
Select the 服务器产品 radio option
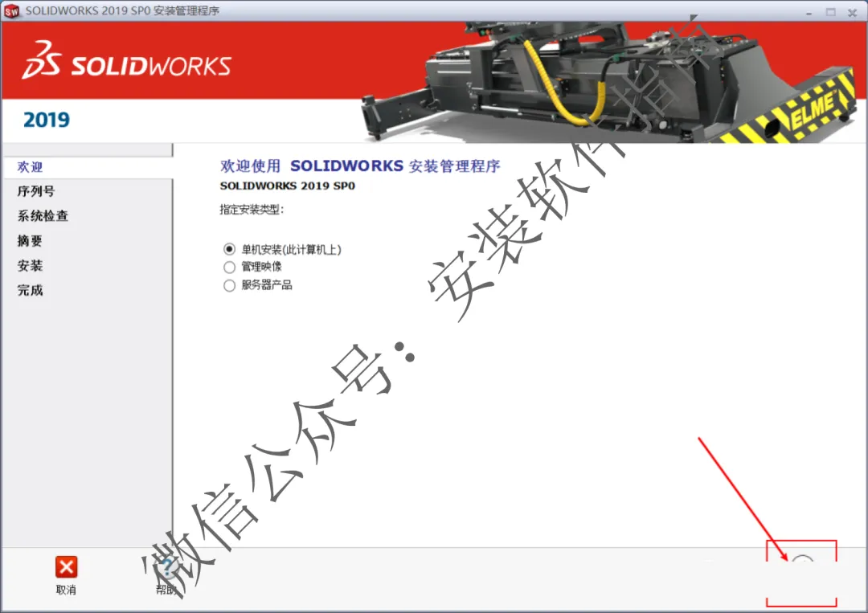[229, 285]
